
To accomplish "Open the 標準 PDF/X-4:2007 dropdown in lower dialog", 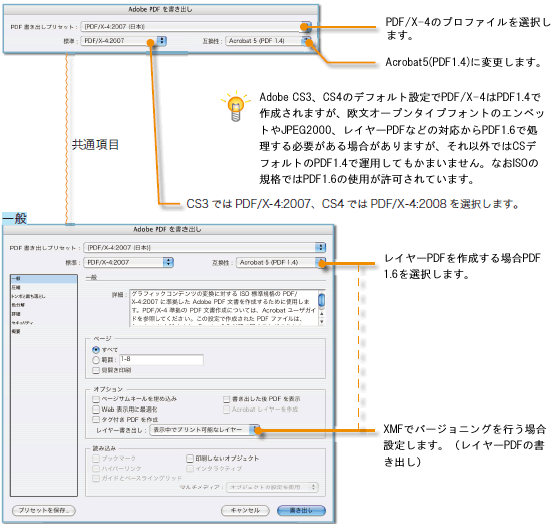I will point(128,262).
